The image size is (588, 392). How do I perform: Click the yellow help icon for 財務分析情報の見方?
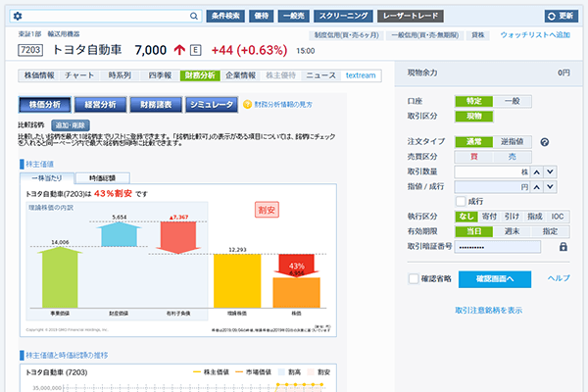[x=247, y=105]
